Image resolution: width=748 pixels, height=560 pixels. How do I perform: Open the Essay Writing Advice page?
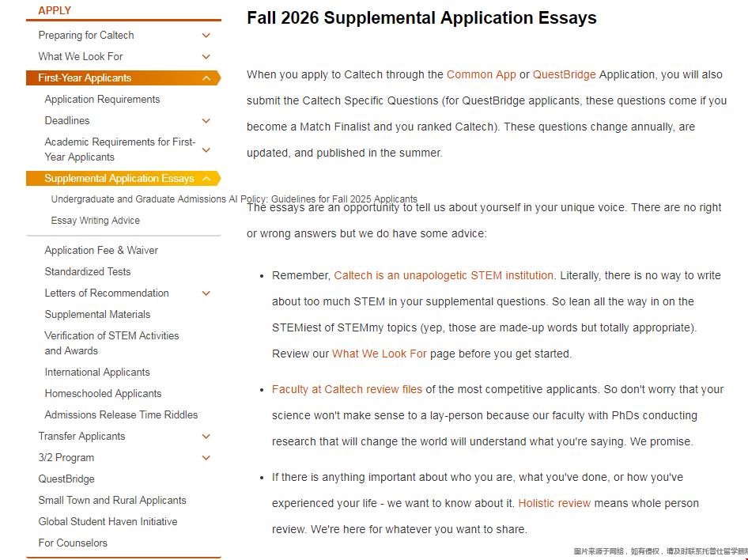pyautogui.click(x=96, y=221)
